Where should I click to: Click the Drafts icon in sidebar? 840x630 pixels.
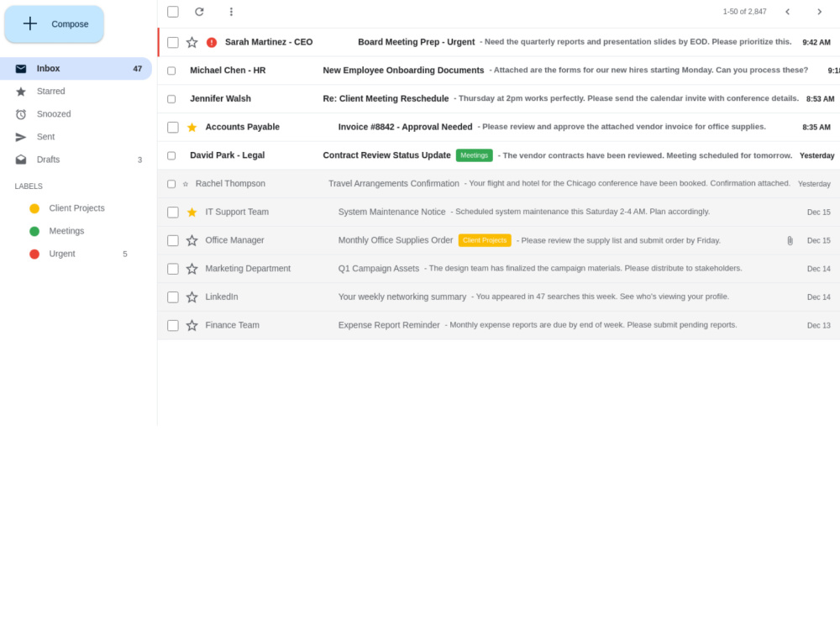coord(21,160)
